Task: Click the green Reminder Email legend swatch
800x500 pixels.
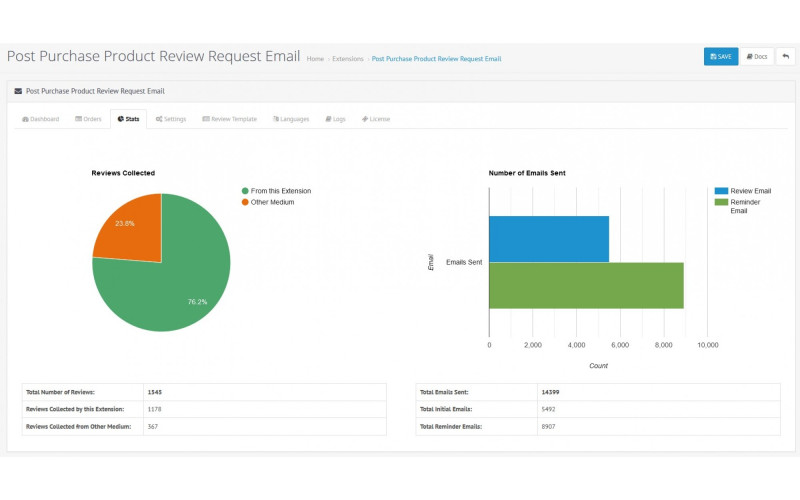Action: click(721, 202)
